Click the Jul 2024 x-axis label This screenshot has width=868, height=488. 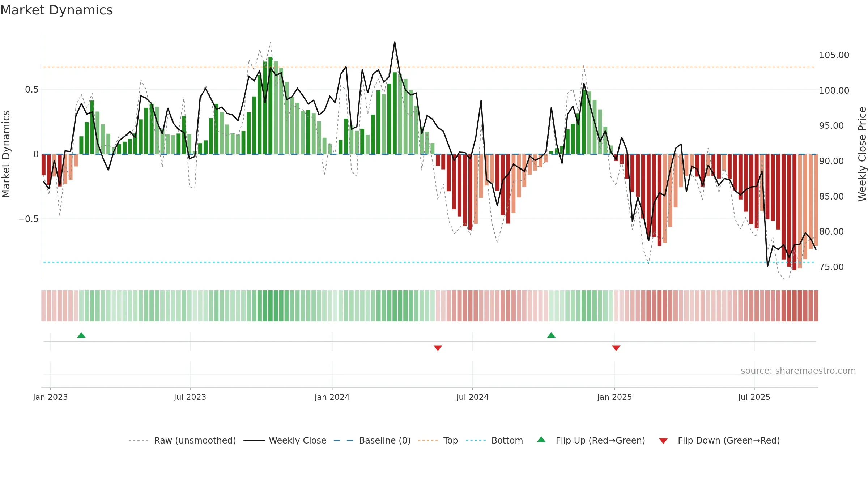tap(472, 397)
